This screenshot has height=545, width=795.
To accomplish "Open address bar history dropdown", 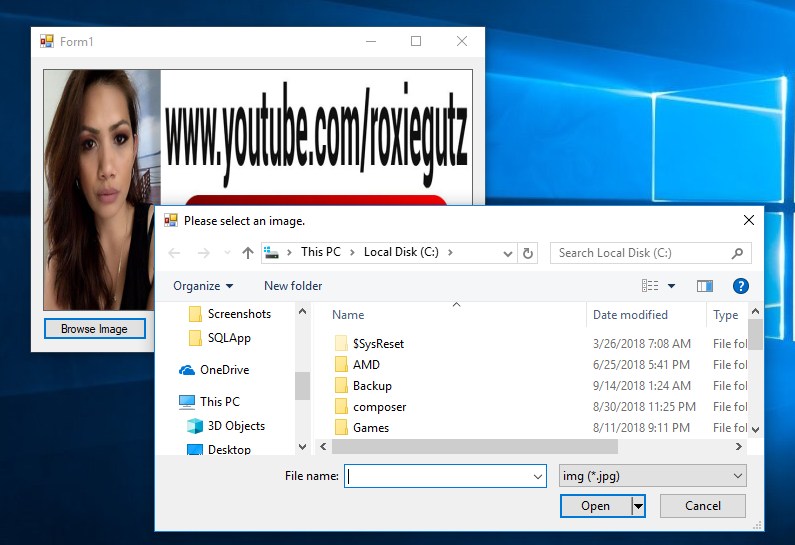I will (x=508, y=253).
